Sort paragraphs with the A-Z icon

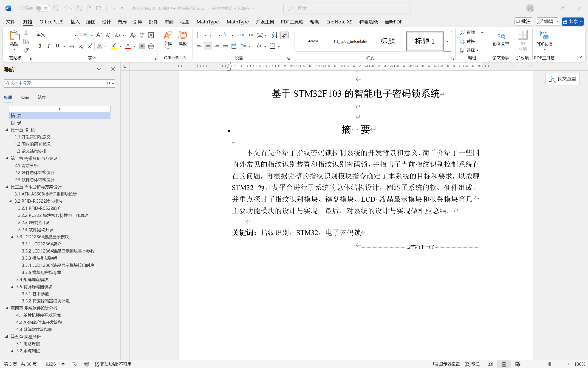[275, 35]
